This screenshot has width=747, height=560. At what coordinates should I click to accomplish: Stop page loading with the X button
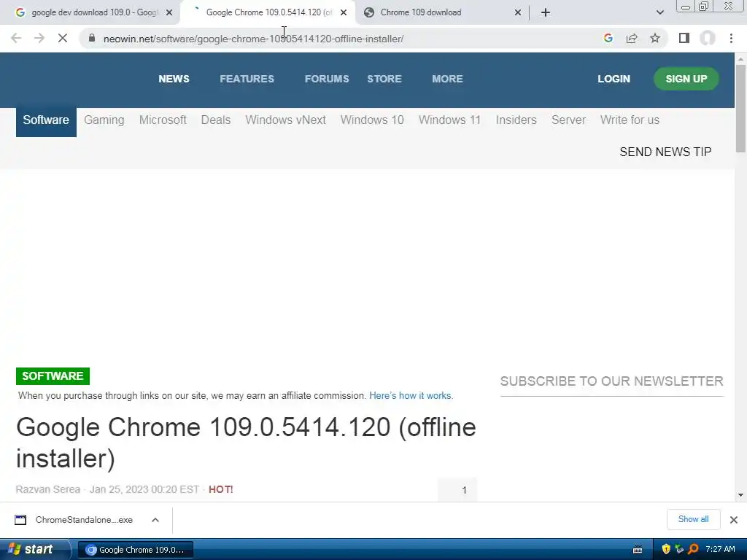tap(63, 38)
